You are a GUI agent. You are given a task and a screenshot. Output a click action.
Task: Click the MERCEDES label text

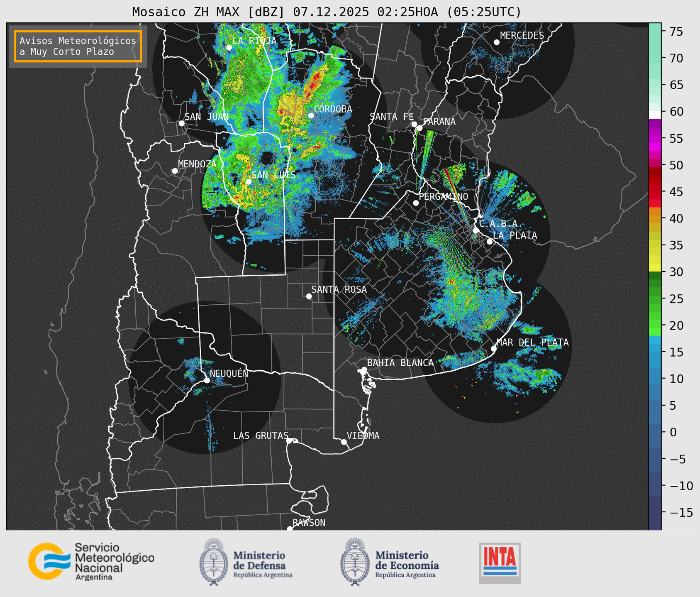coord(522,36)
